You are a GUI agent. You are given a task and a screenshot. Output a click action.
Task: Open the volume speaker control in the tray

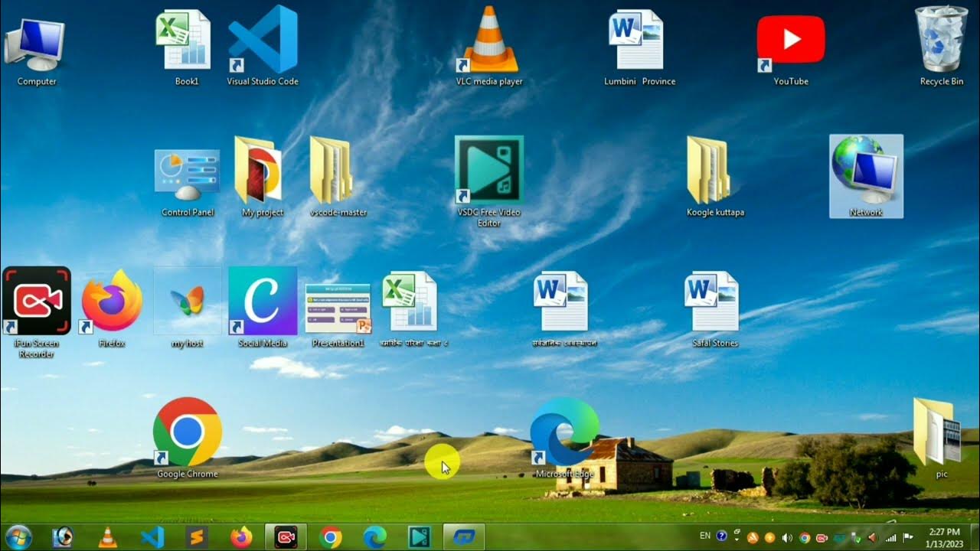click(x=787, y=537)
